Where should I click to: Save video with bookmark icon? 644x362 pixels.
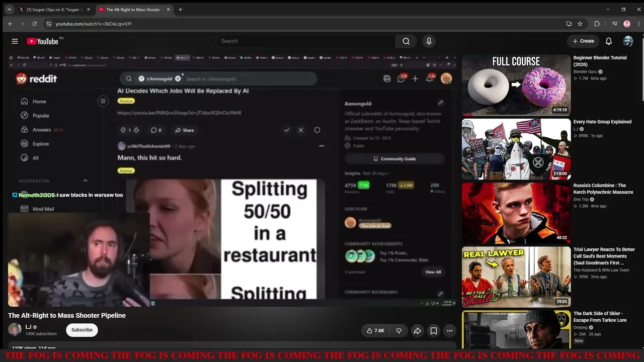coord(433,331)
